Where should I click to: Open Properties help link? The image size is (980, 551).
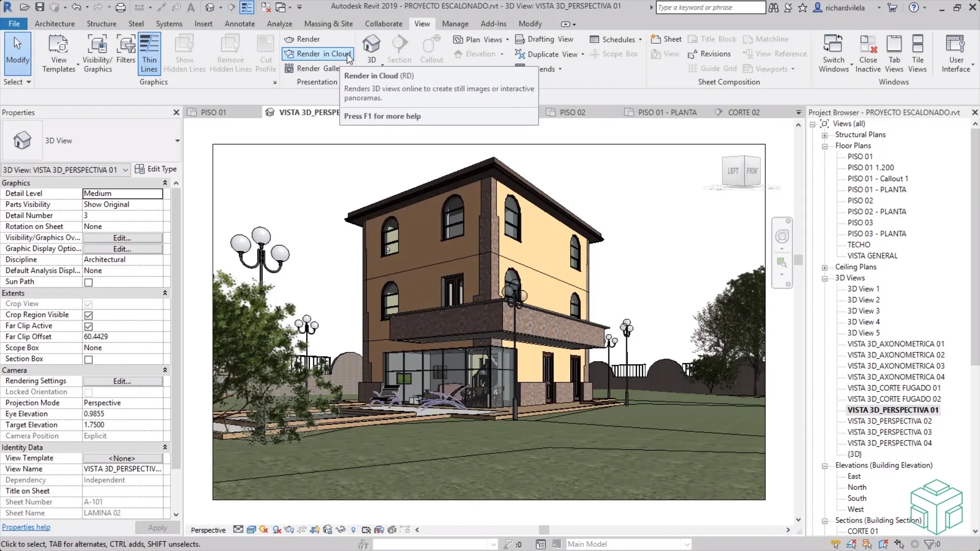(x=25, y=527)
